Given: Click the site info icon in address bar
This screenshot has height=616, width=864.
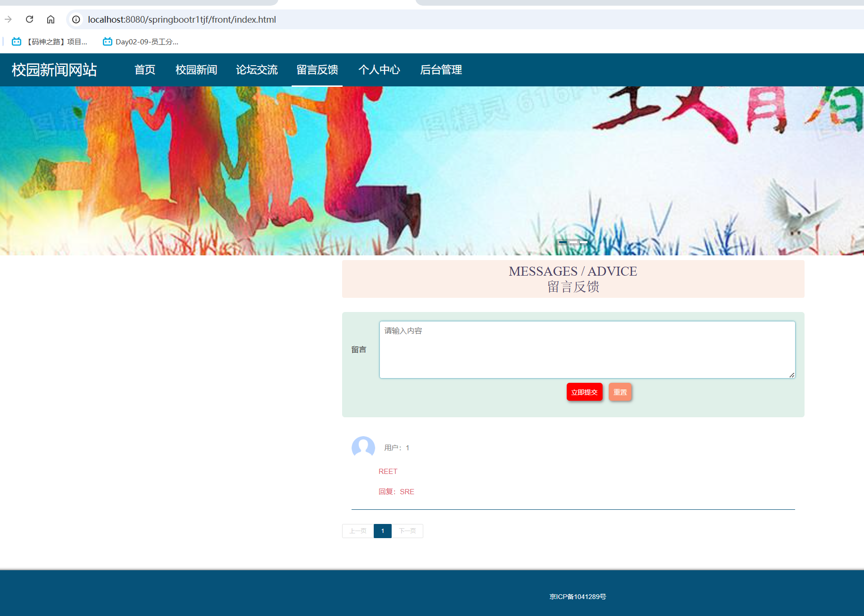Looking at the screenshot, I should [75, 20].
